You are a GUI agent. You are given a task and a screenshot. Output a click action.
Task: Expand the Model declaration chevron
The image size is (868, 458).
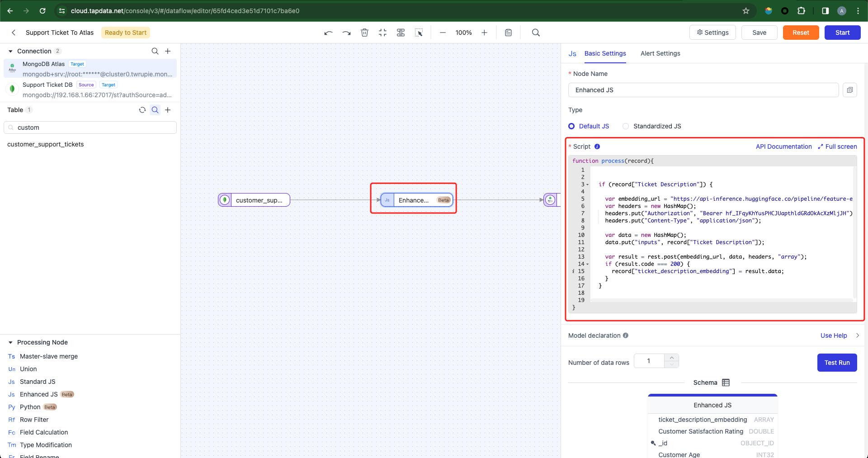[857, 335]
